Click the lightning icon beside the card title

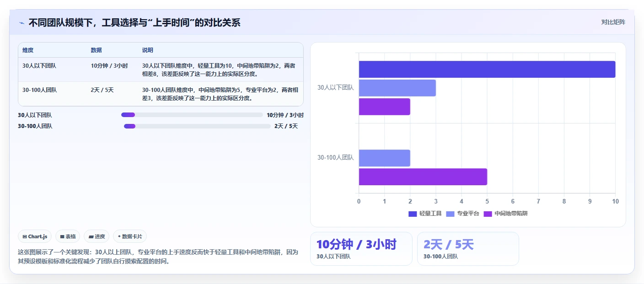pos(21,23)
